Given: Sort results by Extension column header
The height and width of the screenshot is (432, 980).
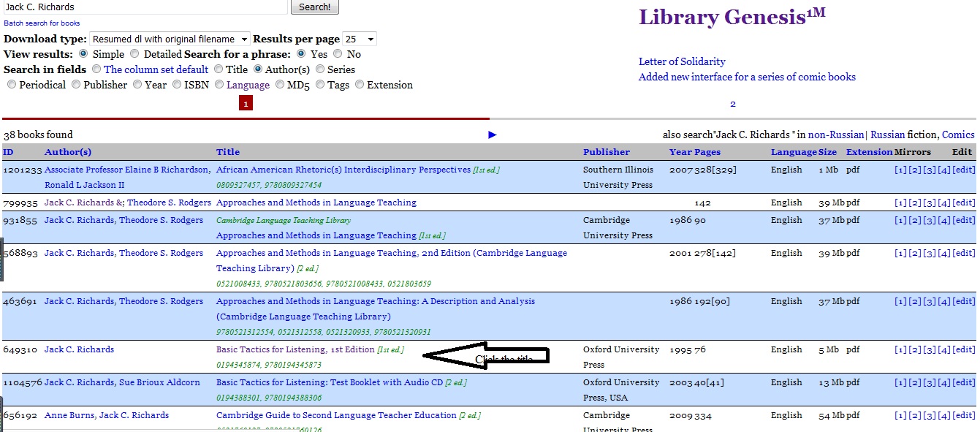Looking at the screenshot, I should pos(870,152).
